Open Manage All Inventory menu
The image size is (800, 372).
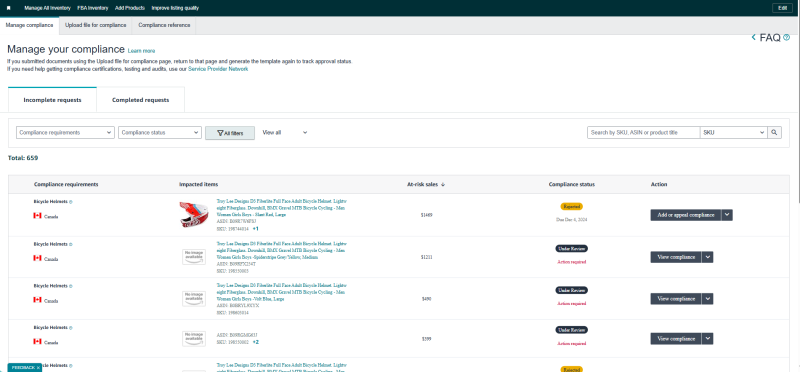pyautogui.click(x=46, y=8)
